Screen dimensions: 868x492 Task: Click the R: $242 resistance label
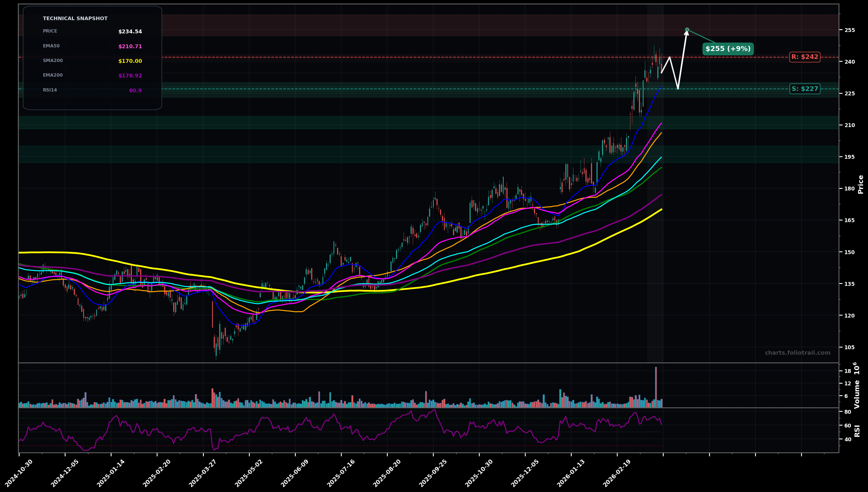point(805,57)
